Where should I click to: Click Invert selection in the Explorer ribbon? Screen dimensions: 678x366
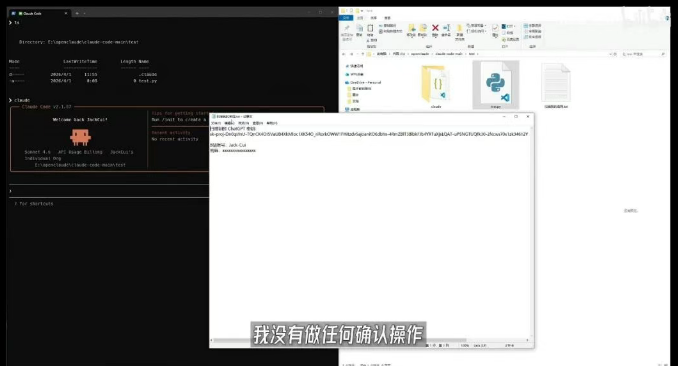533,37
